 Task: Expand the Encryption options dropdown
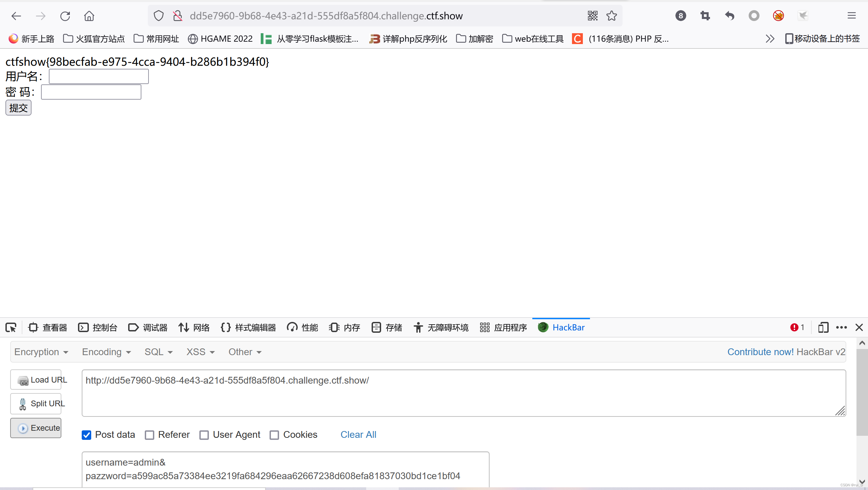click(41, 352)
